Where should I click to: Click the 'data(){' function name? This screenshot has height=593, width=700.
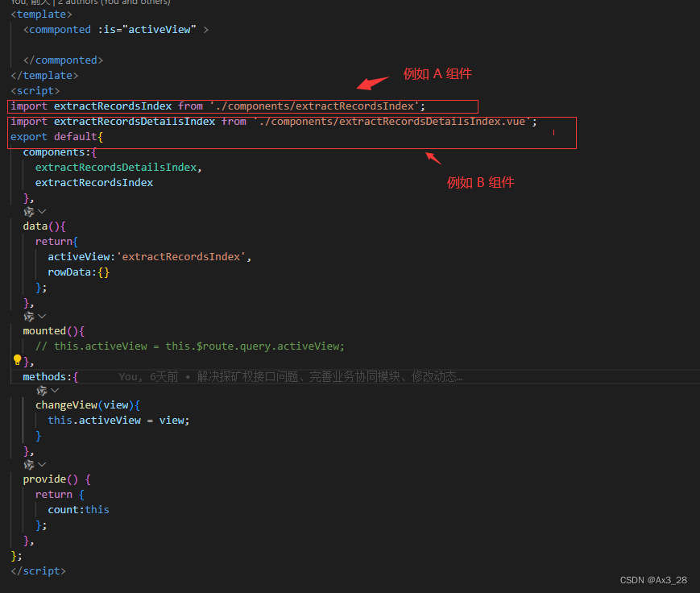coord(44,226)
